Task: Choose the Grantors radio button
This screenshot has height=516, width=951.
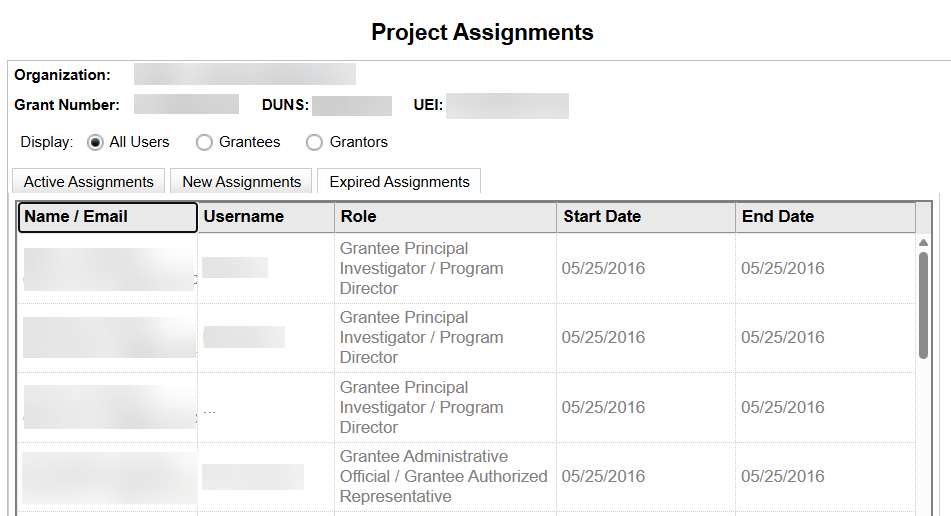Action: 315,142
